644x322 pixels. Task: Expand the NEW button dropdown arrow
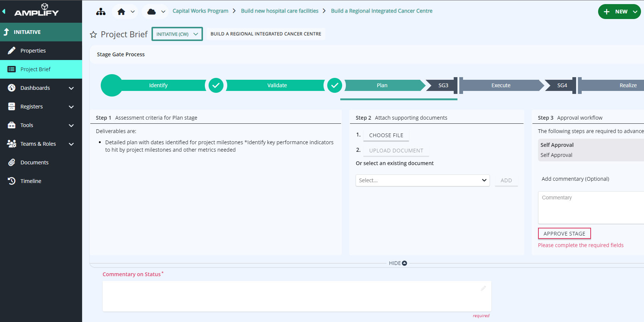pos(635,12)
